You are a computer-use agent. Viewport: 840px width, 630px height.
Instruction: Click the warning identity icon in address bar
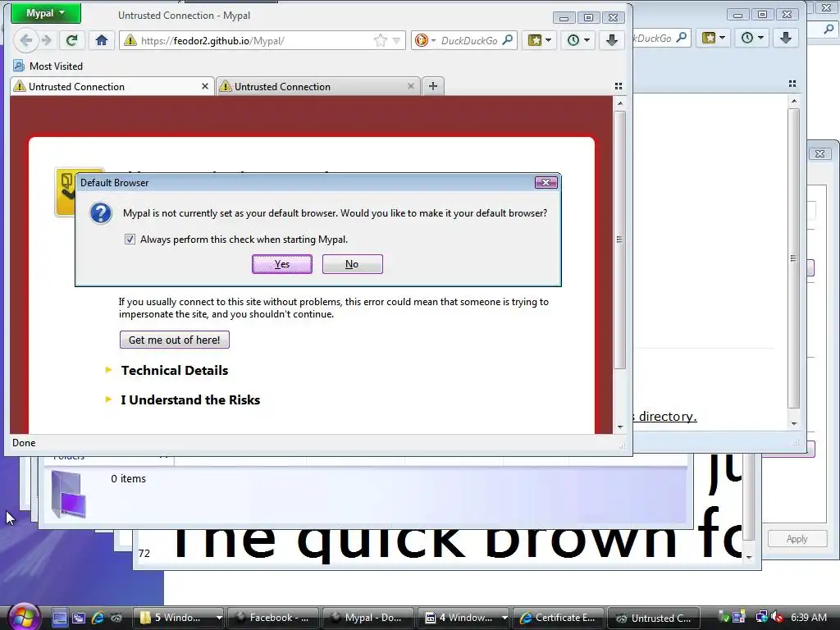coord(130,41)
